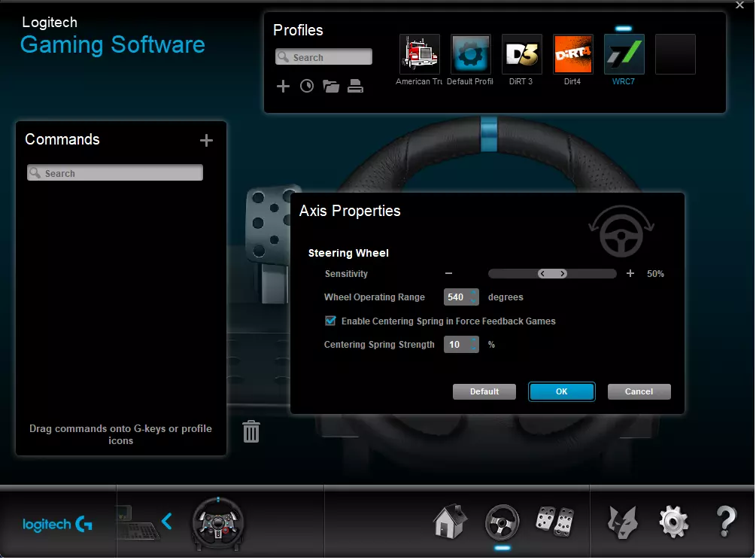Toggle Enable Centering Spring checkbox

330,321
